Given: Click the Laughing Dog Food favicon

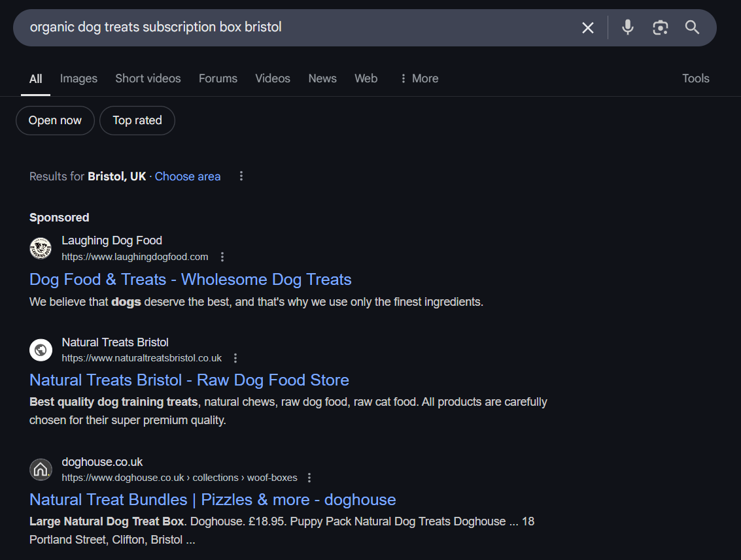Looking at the screenshot, I should tap(41, 248).
